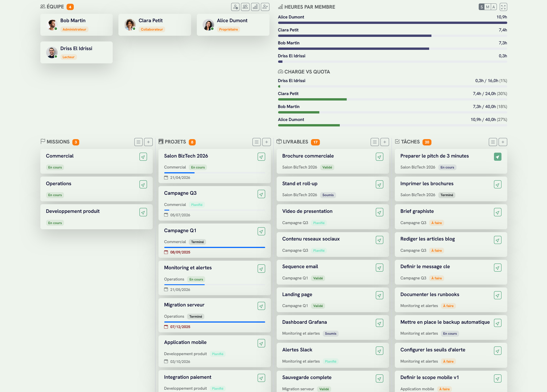The height and width of the screenshot is (392, 547).
Task: Open the Missions list options menu
Action: (139, 142)
